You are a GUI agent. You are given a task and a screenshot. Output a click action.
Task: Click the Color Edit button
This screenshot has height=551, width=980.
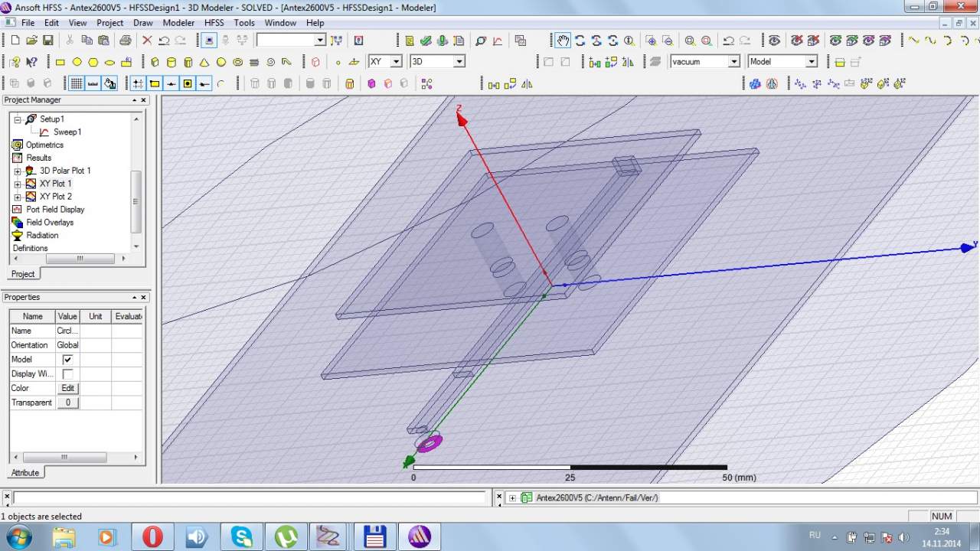point(67,388)
